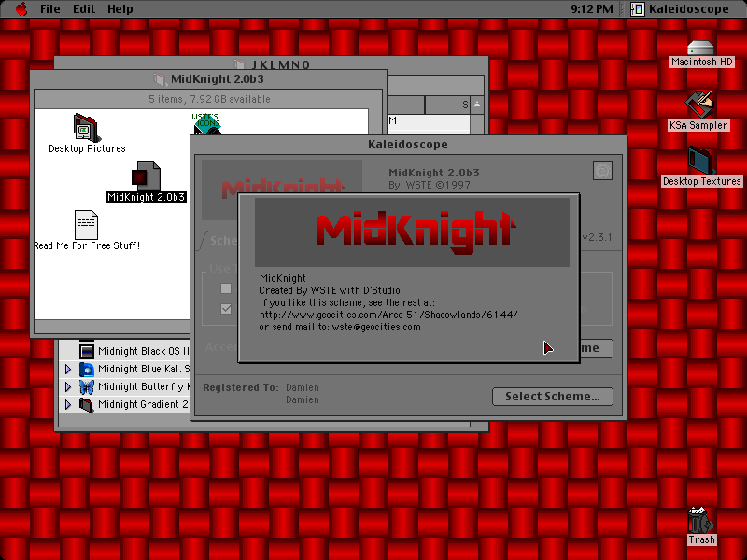Click the 9:12 PM menu bar clock
Viewport: 747px width, 560px height.
[x=592, y=9]
